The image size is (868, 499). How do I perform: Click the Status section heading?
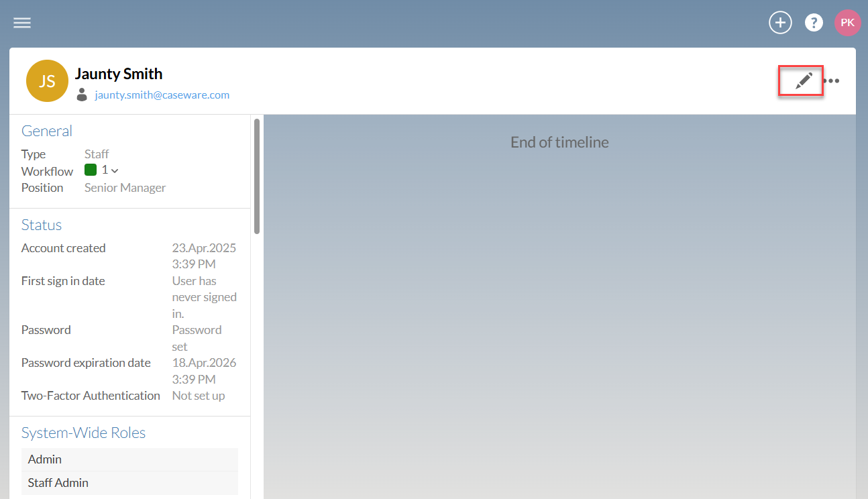[x=41, y=225]
